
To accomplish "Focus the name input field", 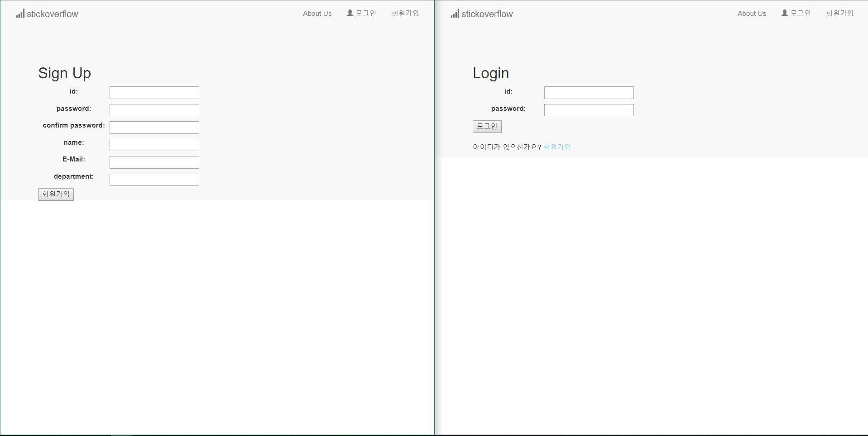I will [154, 145].
